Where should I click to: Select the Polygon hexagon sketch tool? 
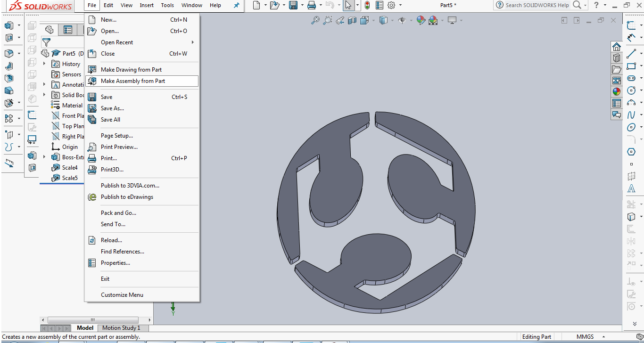[x=631, y=152]
